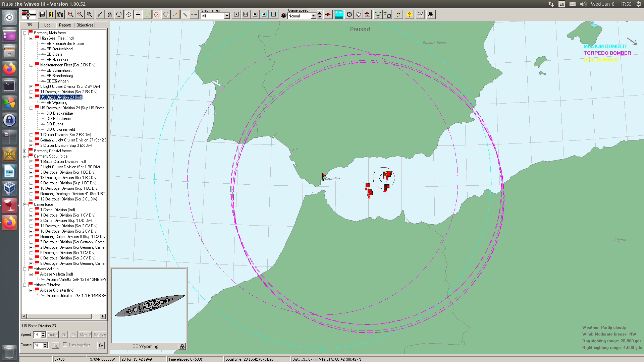Click the exit door icon in toolbar

point(51,14)
